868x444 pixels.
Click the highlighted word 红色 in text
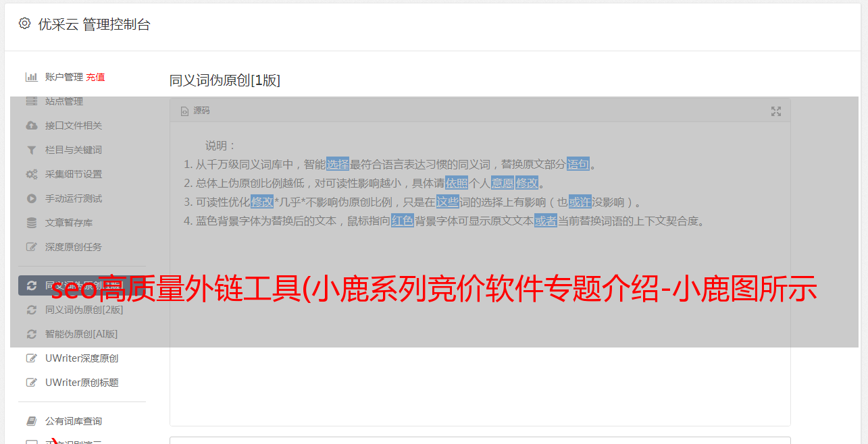[x=403, y=221]
